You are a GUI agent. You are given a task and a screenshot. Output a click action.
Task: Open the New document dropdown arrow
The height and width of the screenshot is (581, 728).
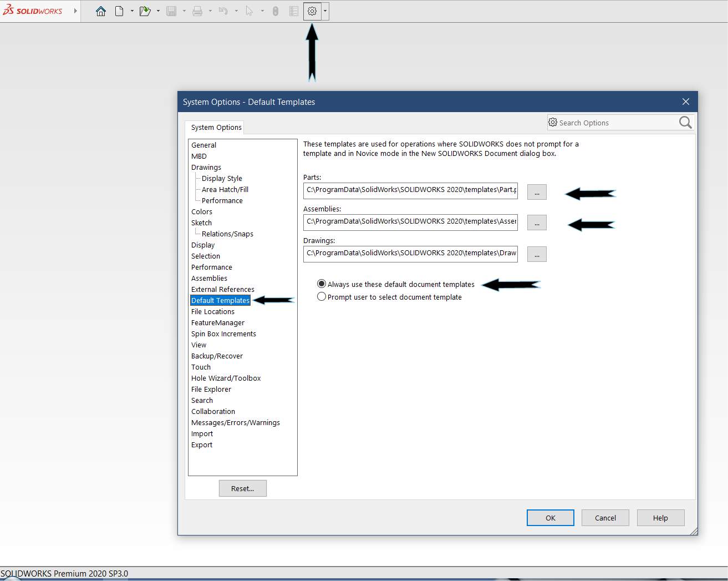tap(132, 11)
